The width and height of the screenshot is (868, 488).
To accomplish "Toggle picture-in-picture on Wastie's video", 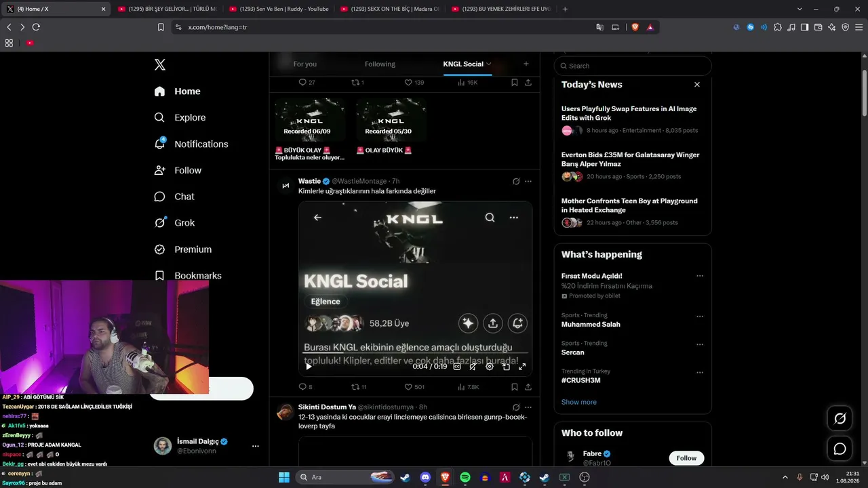I will (x=506, y=367).
